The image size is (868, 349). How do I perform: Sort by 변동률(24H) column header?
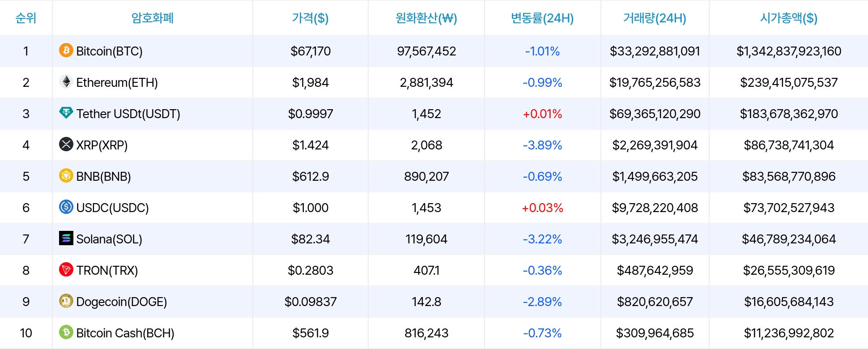[x=542, y=18]
